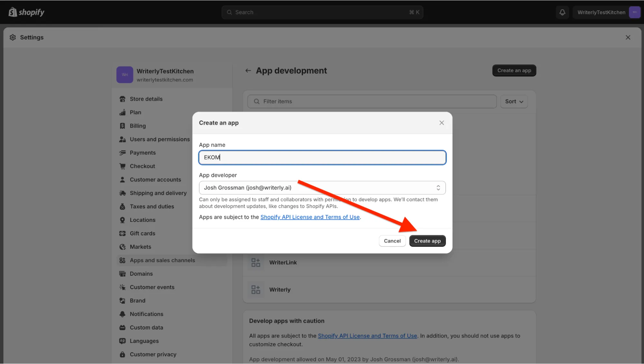Image resolution: width=644 pixels, height=364 pixels.
Task: Click the Plan icon
Action: coord(122,113)
